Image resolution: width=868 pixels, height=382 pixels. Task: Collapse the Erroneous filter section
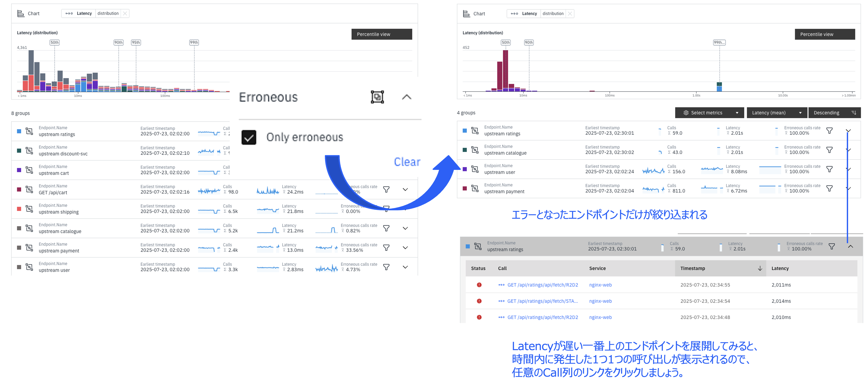406,97
